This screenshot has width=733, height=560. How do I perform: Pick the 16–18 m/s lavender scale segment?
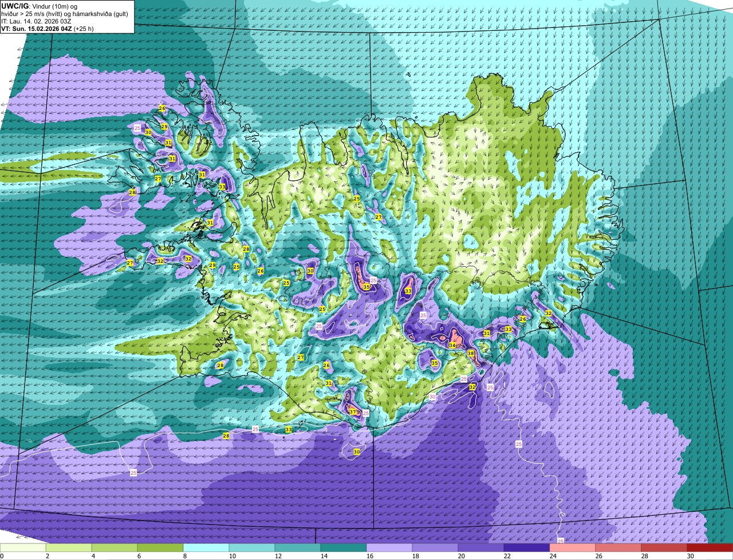[389, 548]
